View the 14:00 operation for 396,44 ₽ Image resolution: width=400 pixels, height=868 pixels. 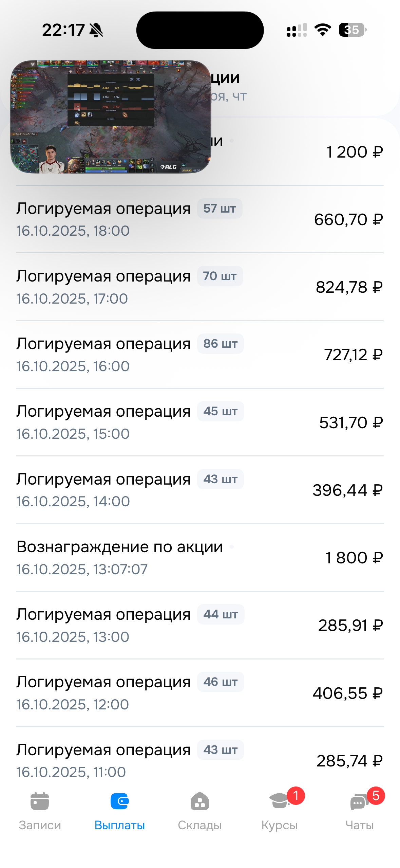point(199,490)
